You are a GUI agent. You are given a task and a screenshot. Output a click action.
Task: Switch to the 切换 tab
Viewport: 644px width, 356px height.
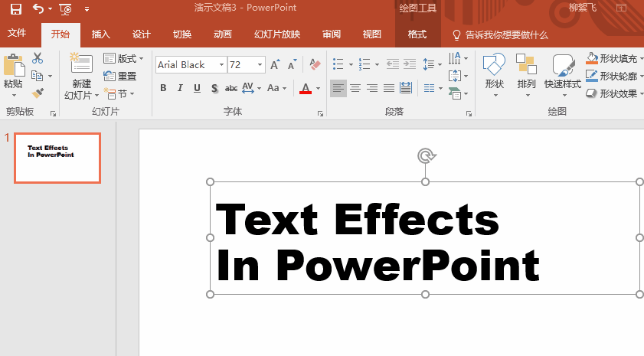pyautogui.click(x=182, y=34)
